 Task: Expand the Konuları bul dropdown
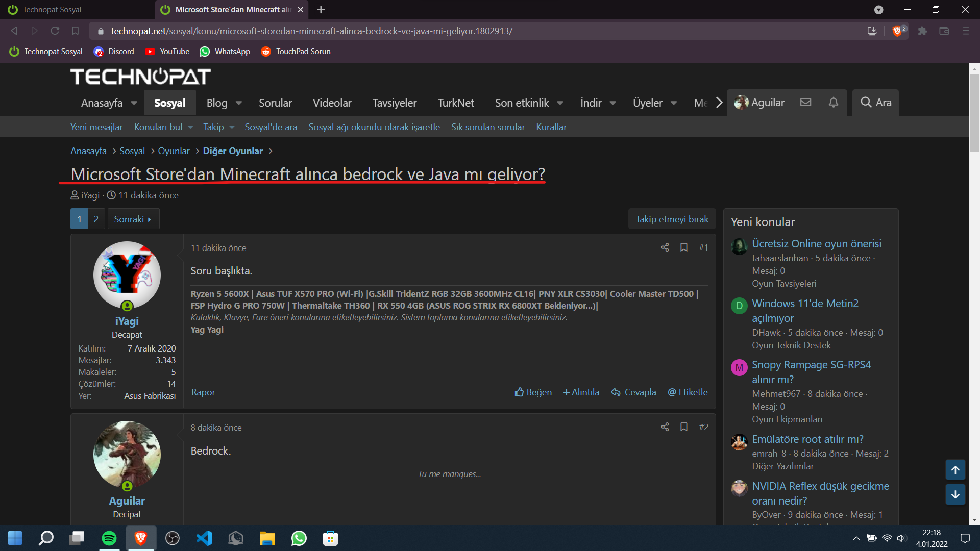(190, 127)
